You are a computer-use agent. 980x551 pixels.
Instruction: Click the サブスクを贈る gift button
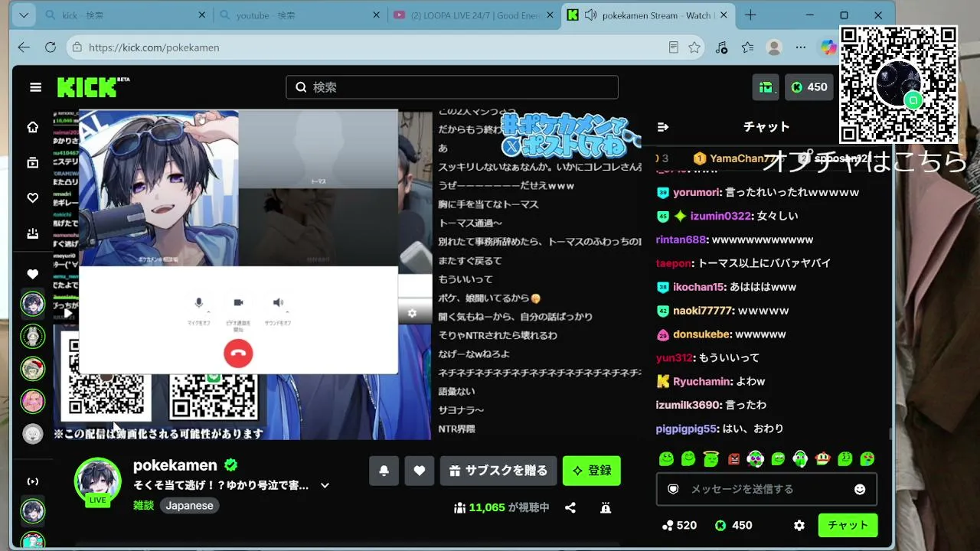(498, 471)
